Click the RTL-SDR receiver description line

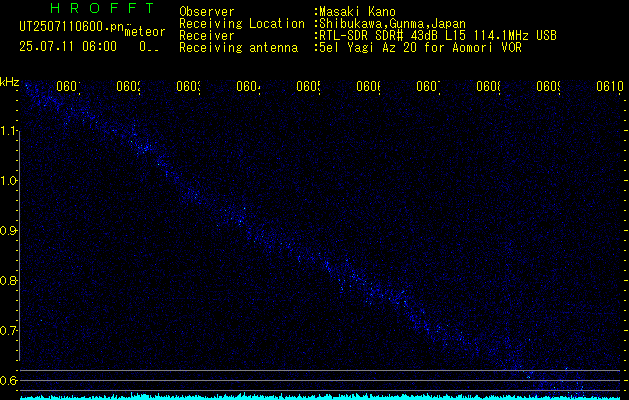438,36
